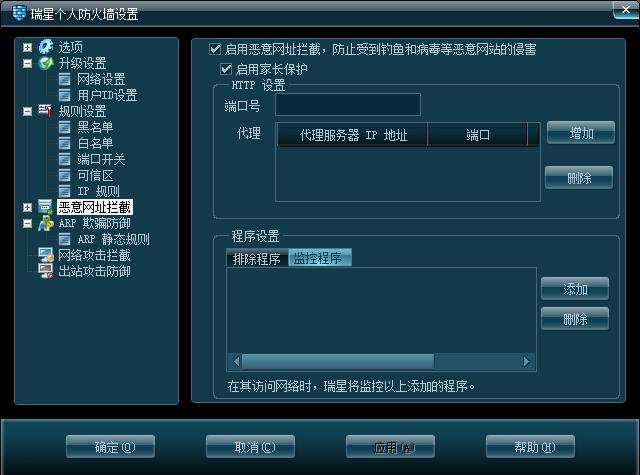
Task: Select 用户ID设置 in the tree
Action: (107, 95)
